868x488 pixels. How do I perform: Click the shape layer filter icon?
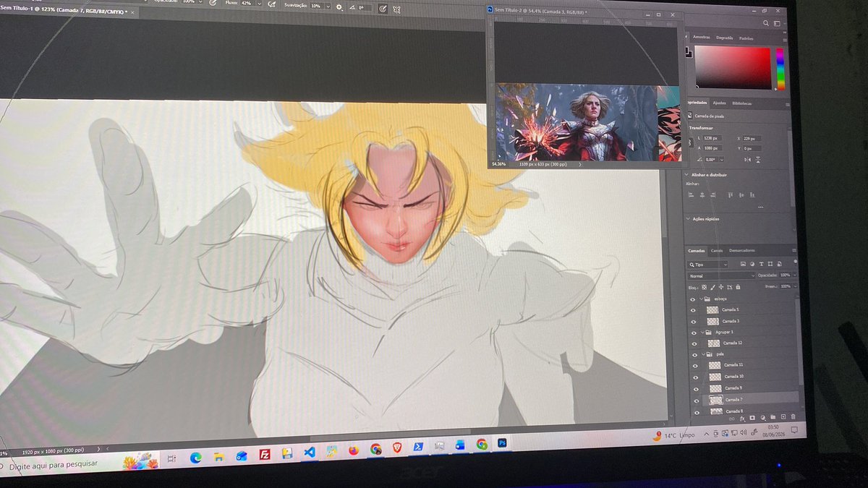[x=770, y=264]
